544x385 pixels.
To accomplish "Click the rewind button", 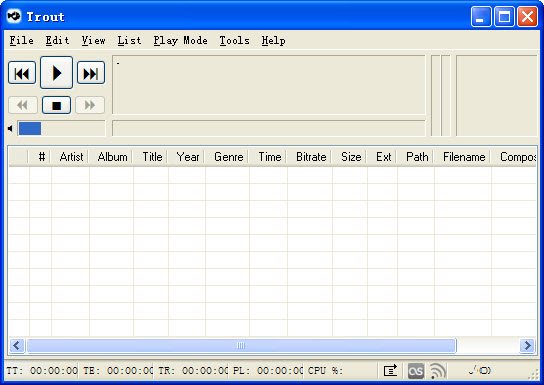I will pos(23,105).
